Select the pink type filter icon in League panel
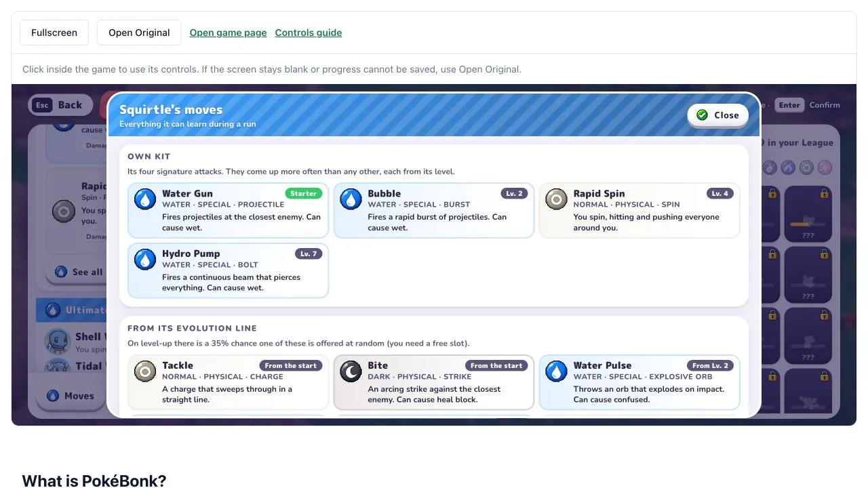The width and height of the screenshot is (868, 488). tap(825, 167)
